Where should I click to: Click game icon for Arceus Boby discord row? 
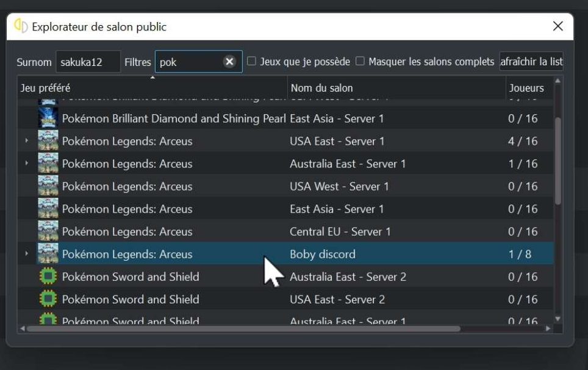[x=48, y=254]
